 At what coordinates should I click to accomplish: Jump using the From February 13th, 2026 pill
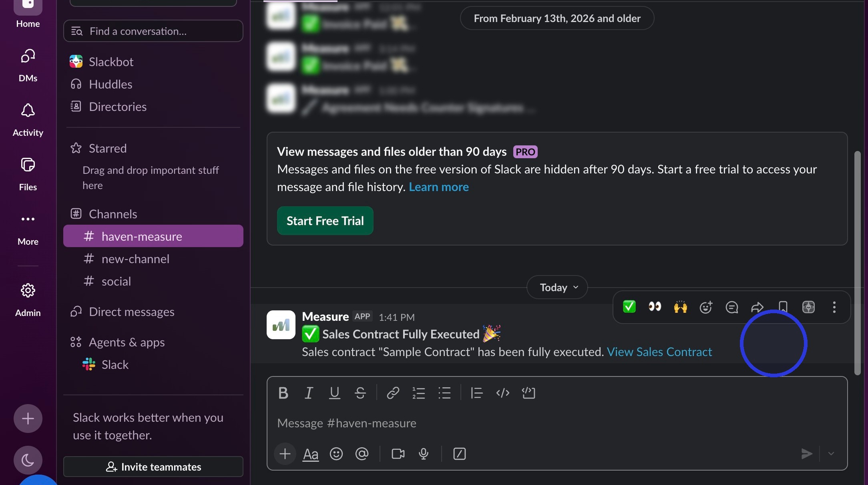click(x=557, y=18)
